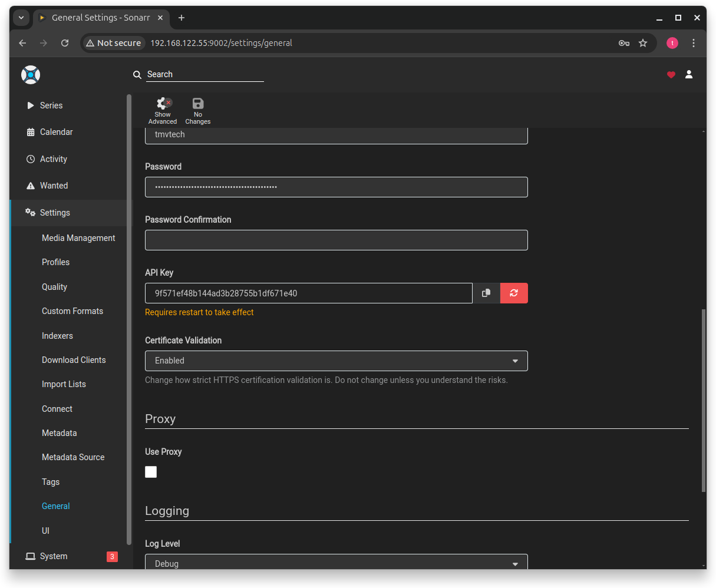Open the Certificate Validation dropdown
The image size is (716, 588).
336,361
